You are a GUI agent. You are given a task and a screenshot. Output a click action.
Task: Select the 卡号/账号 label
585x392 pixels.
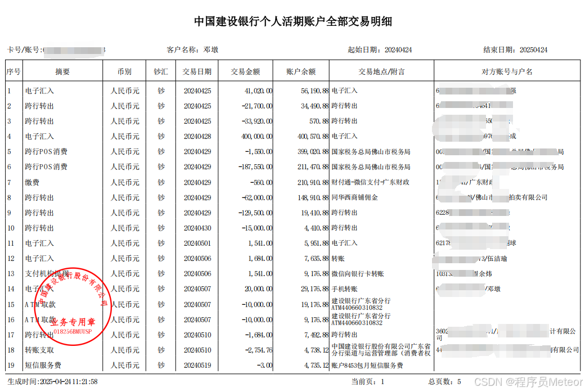pos(24,49)
